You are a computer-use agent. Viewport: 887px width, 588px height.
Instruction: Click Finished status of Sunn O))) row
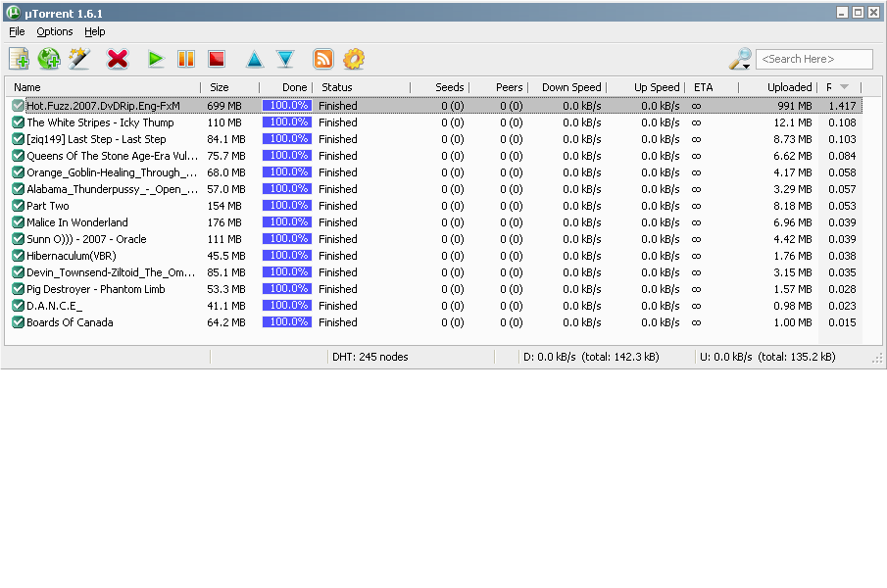338,239
